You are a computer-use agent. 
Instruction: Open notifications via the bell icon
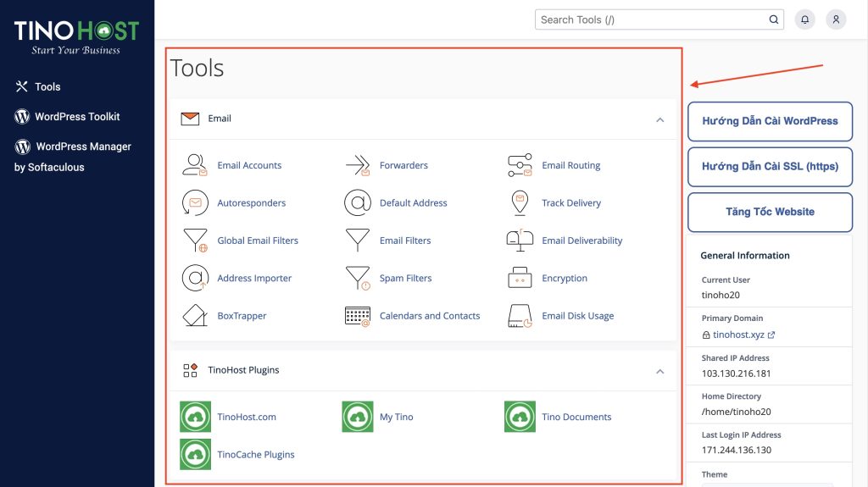805,19
